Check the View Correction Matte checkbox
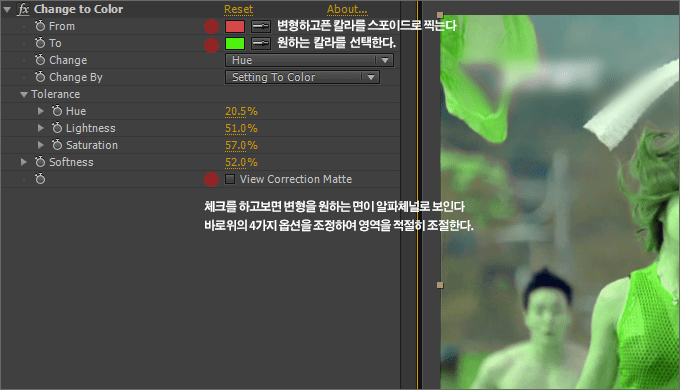Viewport: 680px width, 390px height. (230, 179)
